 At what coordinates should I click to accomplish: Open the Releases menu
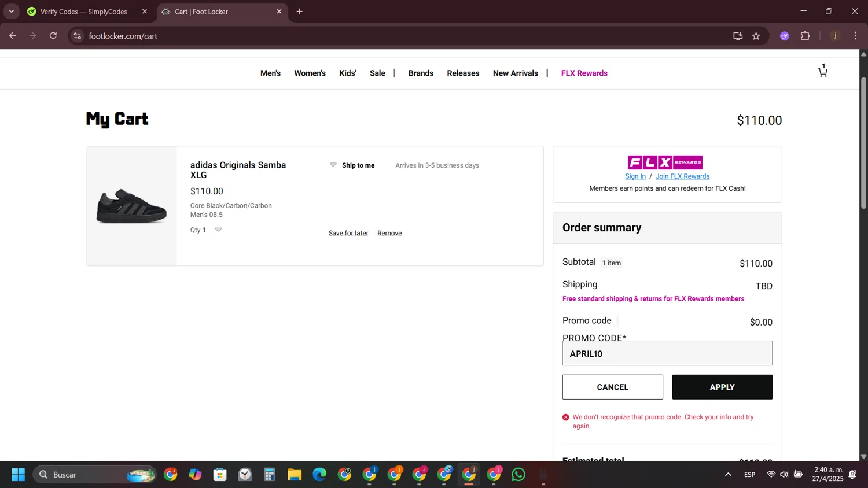[x=463, y=73]
